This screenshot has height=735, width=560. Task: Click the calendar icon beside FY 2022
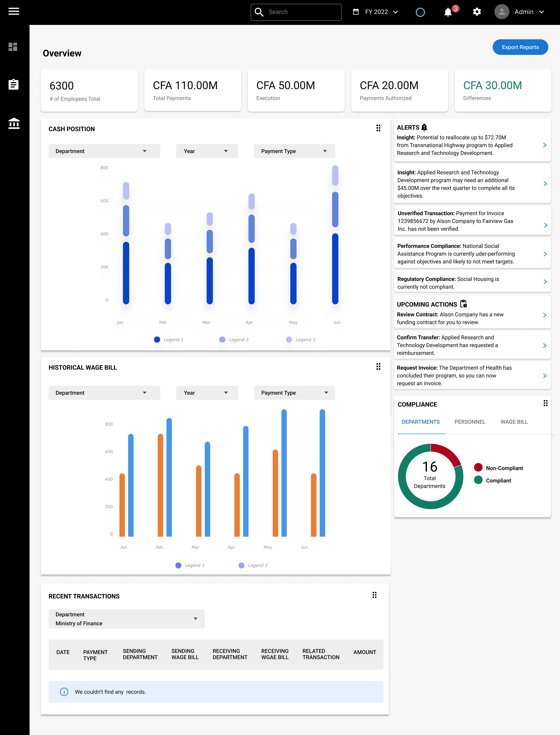coord(356,12)
